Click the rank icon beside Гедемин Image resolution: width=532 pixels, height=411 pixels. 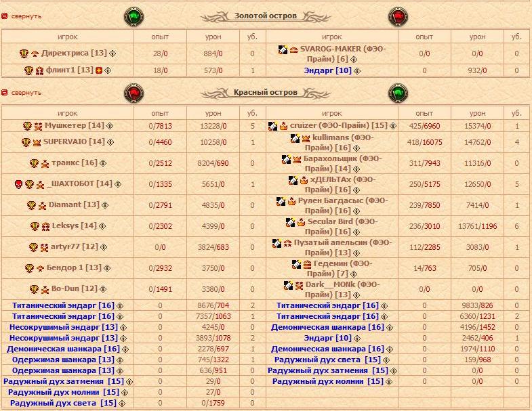tap(307, 264)
